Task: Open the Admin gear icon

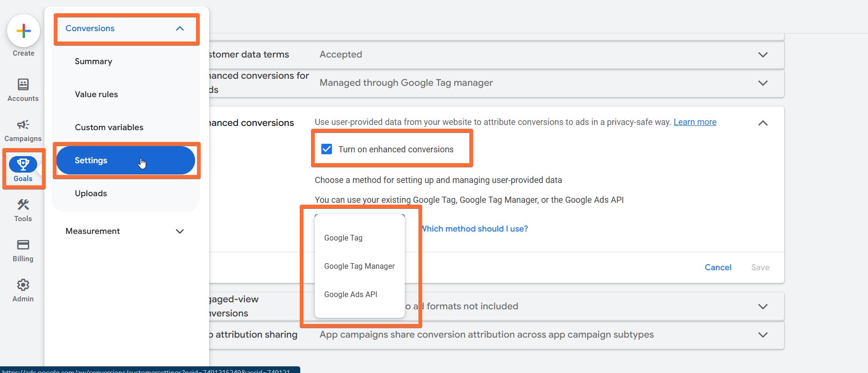Action: (x=23, y=285)
